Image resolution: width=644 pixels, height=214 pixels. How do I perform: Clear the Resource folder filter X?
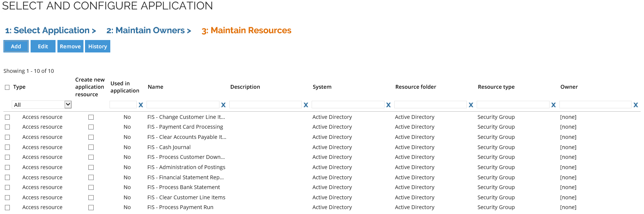point(471,105)
